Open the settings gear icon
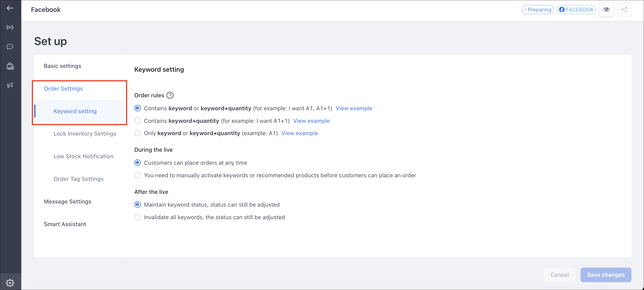Viewport: 644px width, 290px height. 10,283
